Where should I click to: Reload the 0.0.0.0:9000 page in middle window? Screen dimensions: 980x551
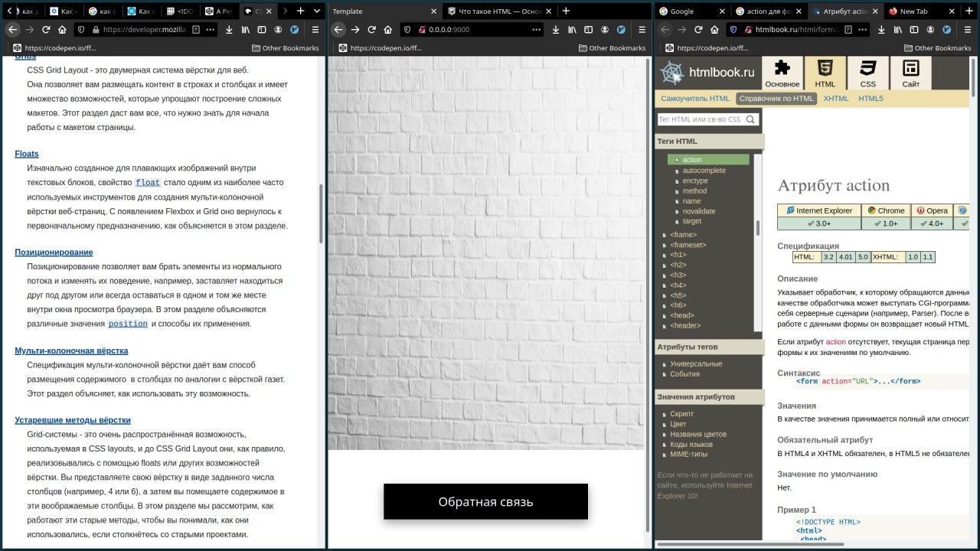[x=372, y=29]
